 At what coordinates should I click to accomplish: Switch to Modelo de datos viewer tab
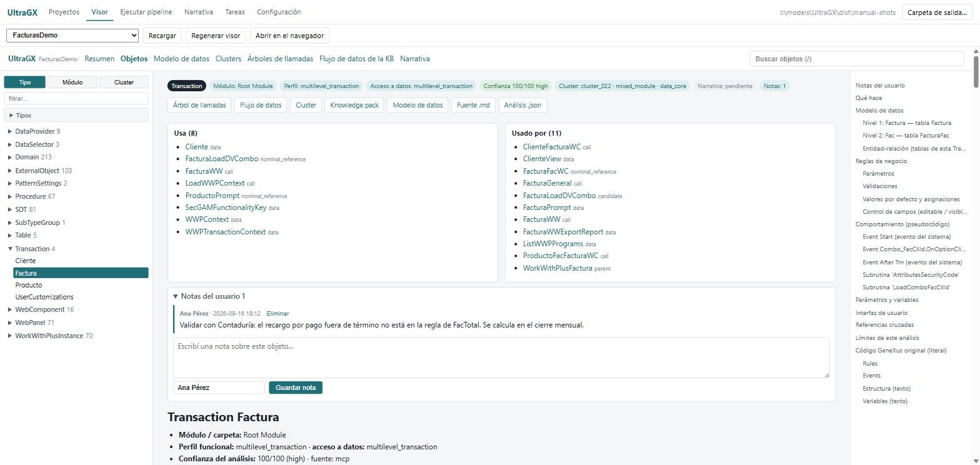[181, 59]
